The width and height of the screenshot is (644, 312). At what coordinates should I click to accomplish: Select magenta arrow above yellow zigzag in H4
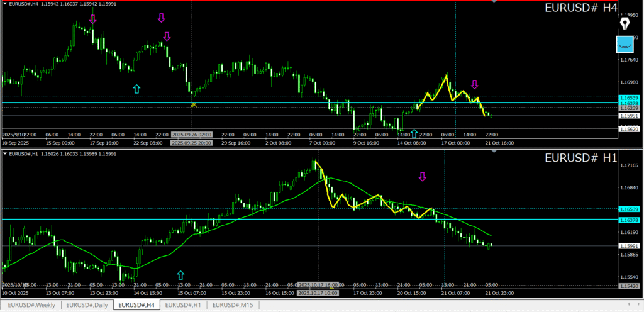[x=475, y=84]
